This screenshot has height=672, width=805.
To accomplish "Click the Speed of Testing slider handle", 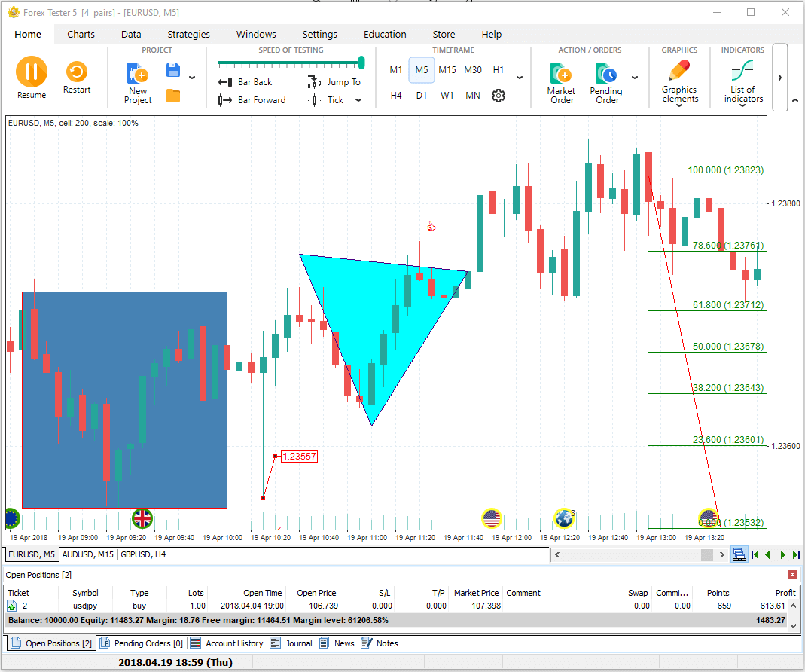I will click(x=361, y=63).
